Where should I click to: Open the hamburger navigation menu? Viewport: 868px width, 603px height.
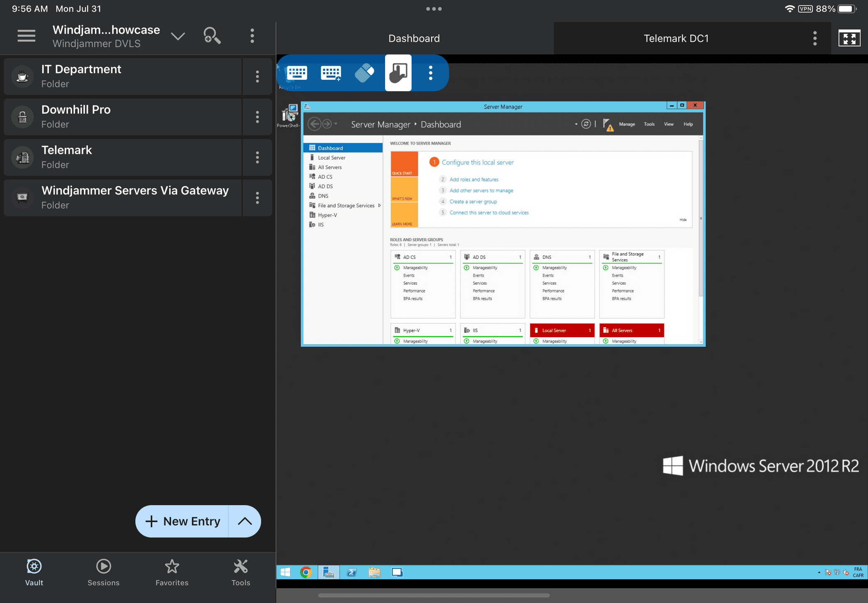tap(26, 36)
